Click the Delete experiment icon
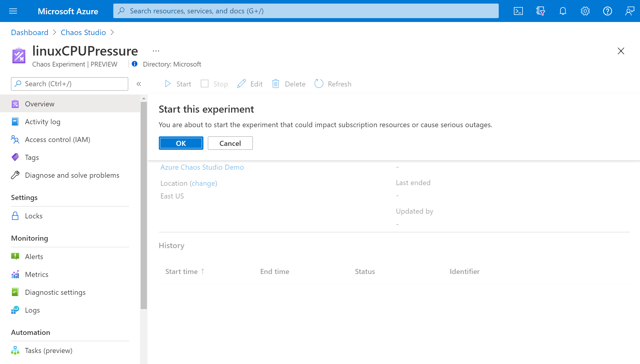The height and width of the screenshot is (364, 640). tap(276, 84)
